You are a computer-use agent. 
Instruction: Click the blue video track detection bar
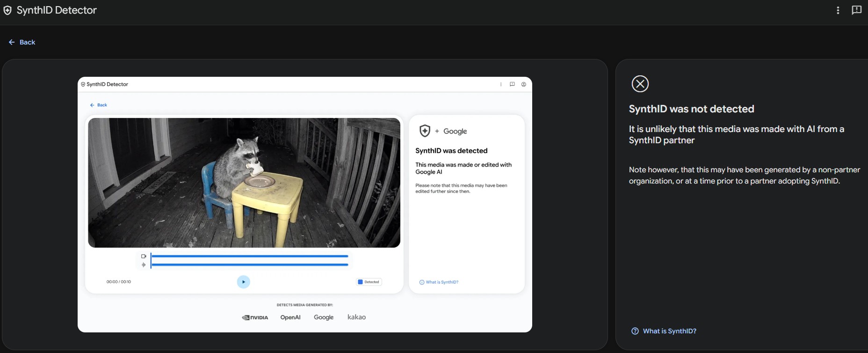tap(250, 256)
